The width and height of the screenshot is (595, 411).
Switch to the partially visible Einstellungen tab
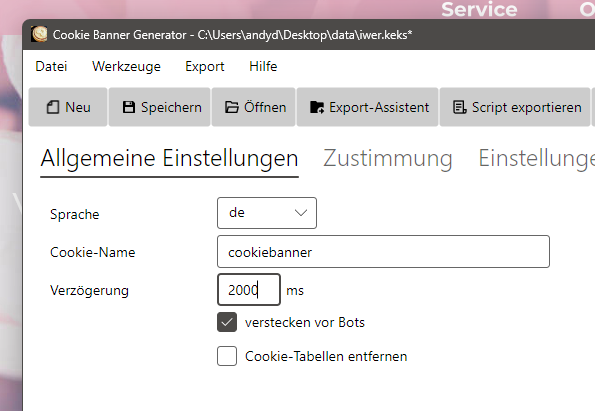point(536,159)
